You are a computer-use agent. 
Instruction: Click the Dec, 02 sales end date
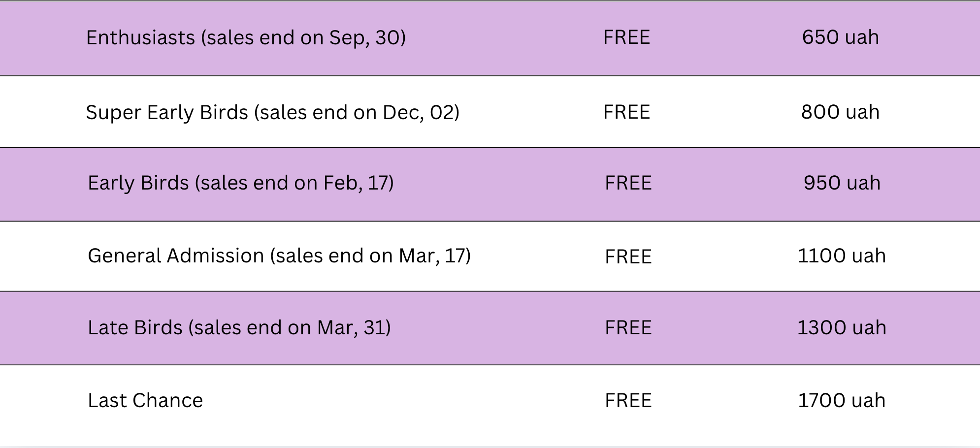[x=418, y=113]
